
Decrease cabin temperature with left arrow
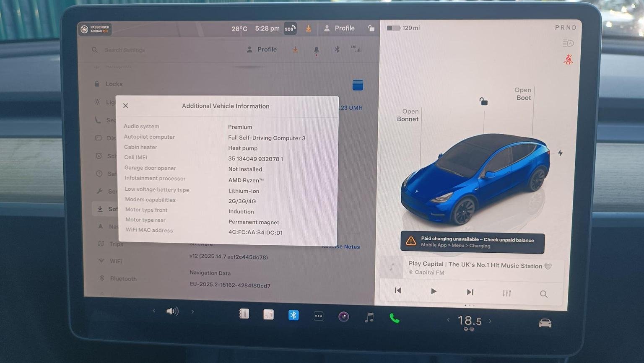[448, 320]
